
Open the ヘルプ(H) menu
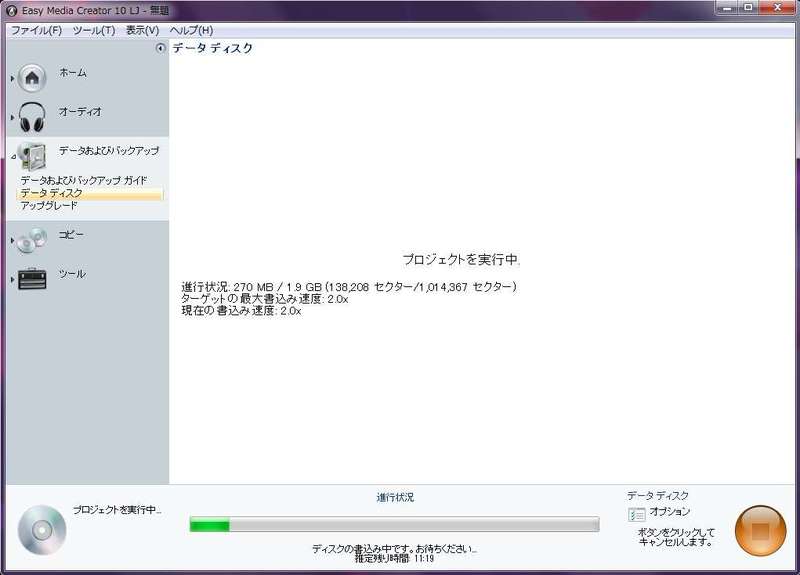tap(191, 30)
